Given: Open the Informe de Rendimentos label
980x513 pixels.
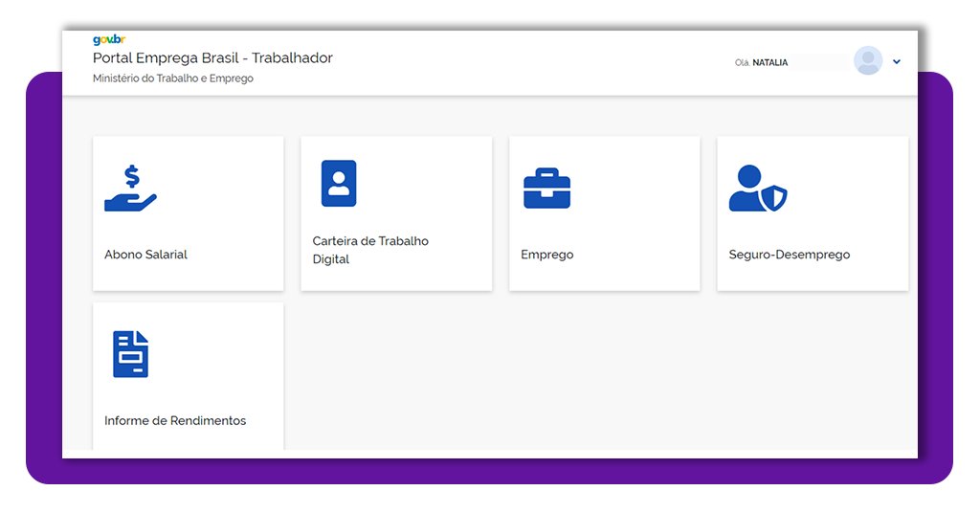Looking at the screenshot, I should [175, 420].
